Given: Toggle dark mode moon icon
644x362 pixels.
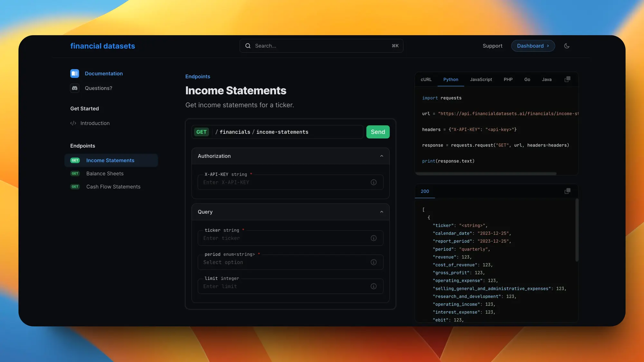Looking at the screenshot, I should point(567,46).
